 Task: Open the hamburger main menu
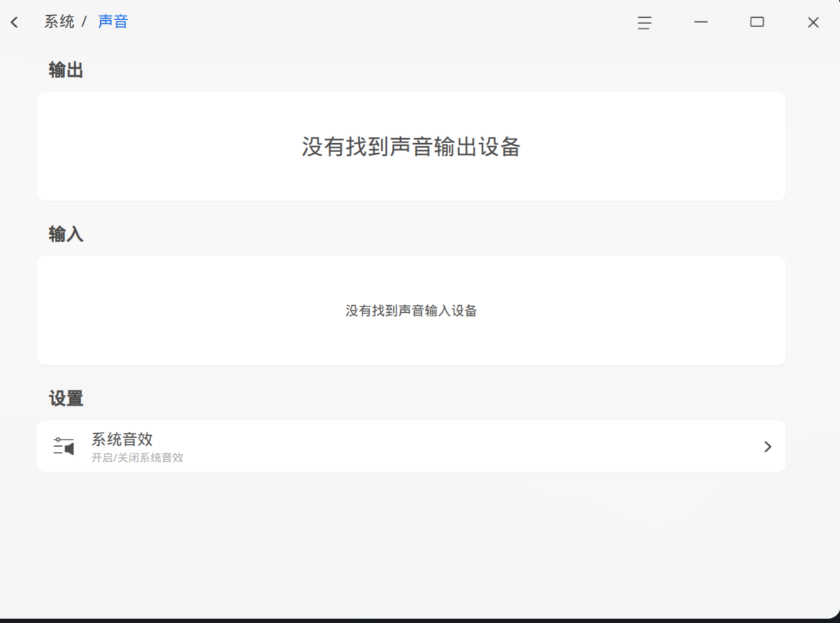coord(644,23)
